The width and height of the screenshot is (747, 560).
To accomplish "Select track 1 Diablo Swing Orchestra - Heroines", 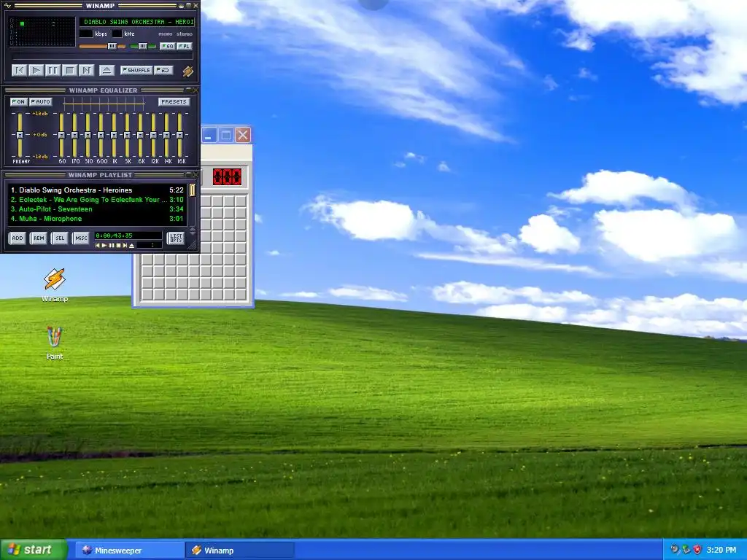I will (97, 190).
